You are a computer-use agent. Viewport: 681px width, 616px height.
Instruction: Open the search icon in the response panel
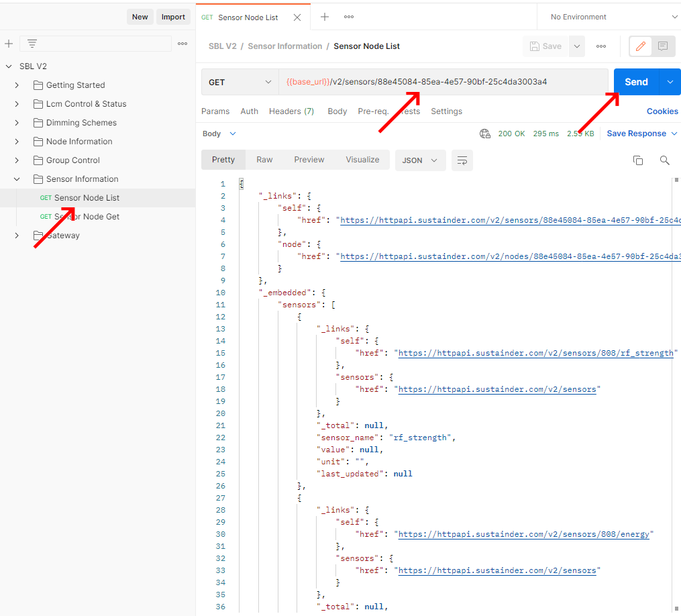pos(664,160)
